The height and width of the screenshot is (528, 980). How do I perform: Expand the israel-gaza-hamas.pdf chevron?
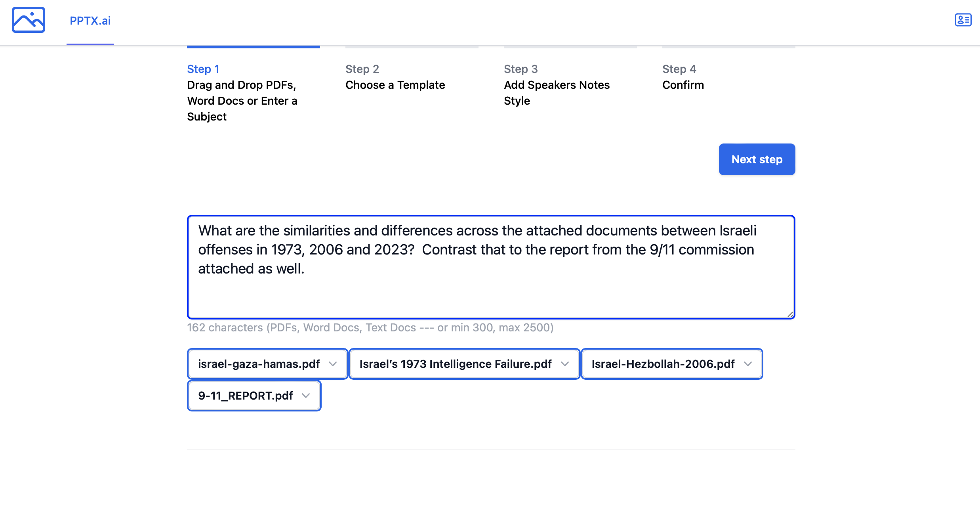tap(333, 364)
